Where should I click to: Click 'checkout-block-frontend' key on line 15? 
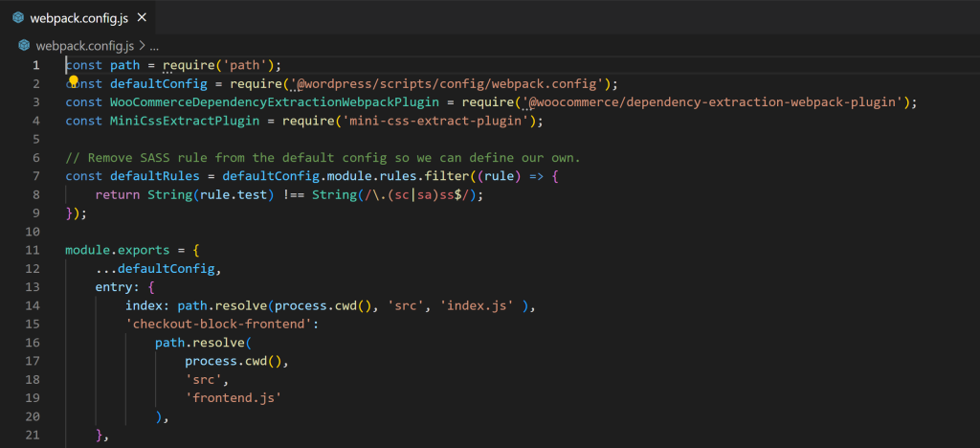218,325
